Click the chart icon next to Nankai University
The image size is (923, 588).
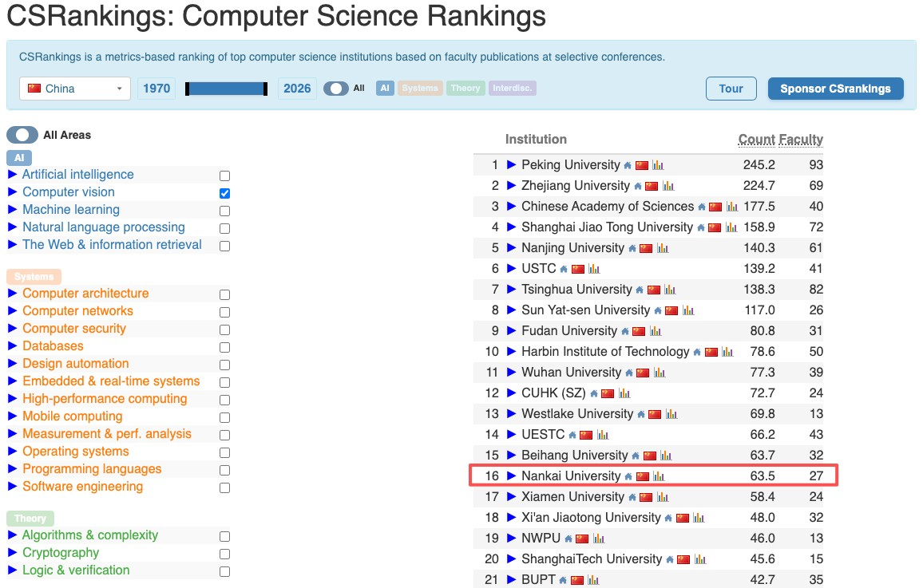[x=659, y=476]
